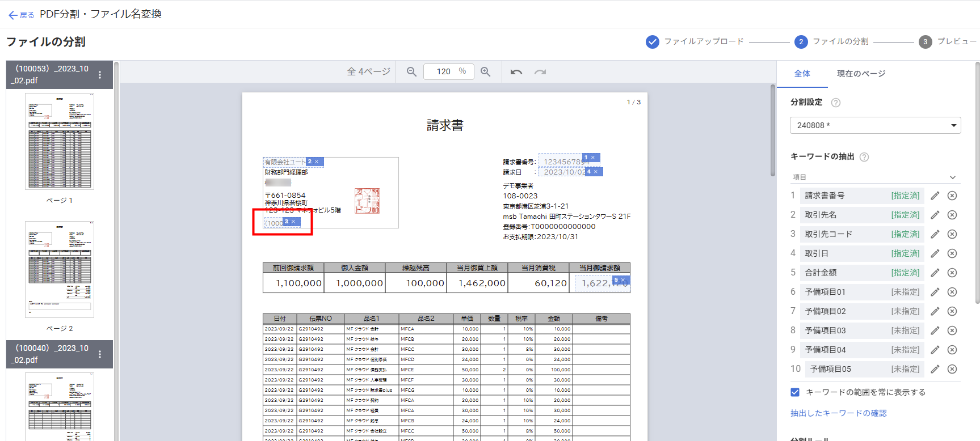
Task: Collapse the 項目 keyword list chevron
Action: point(953,177)
